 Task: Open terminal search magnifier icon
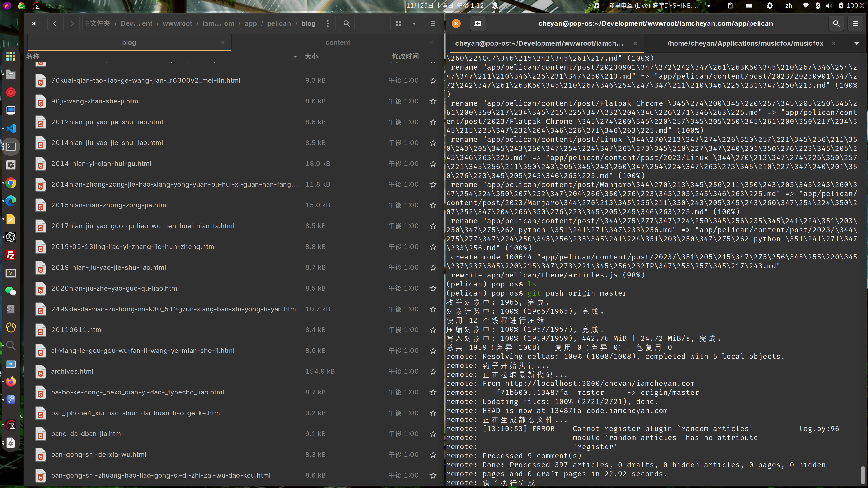click(836, 23)
